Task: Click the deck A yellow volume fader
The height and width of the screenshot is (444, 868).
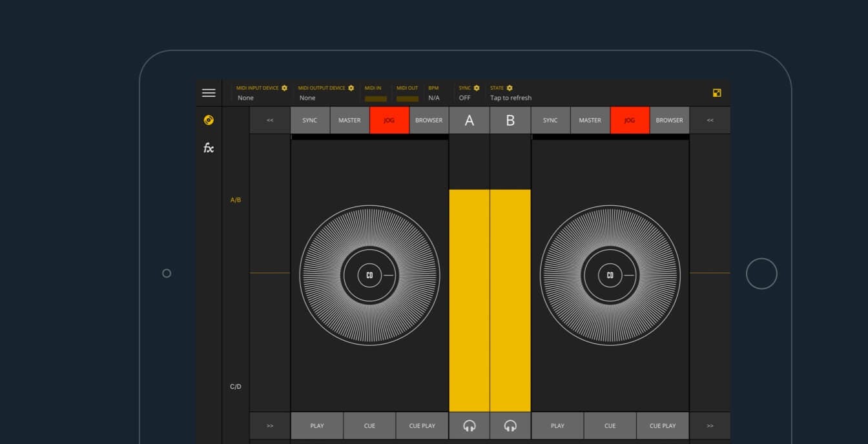Action: point(470,300)
